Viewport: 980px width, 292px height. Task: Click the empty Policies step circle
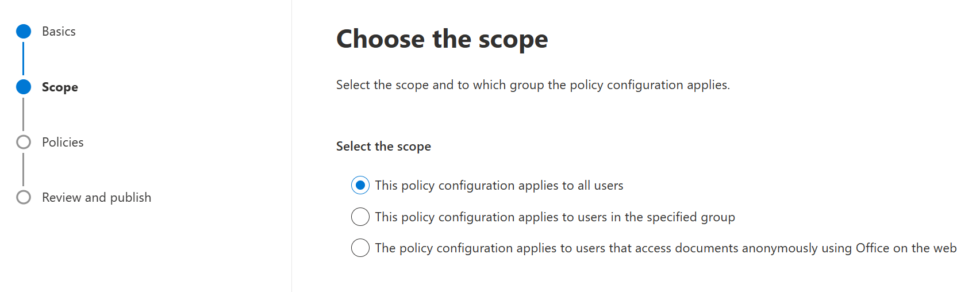coord(24,142)
